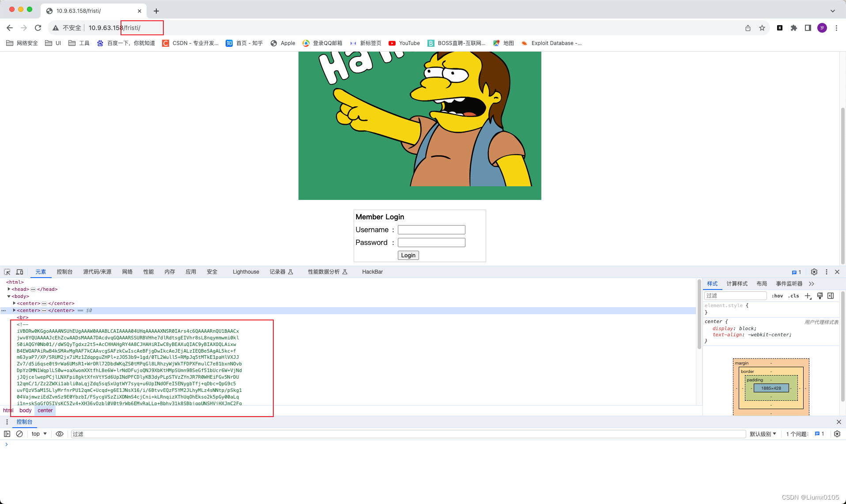The image size is (846, 504).
Task: Select body in the breadcrumb bar
Action: tap(26, 410)
